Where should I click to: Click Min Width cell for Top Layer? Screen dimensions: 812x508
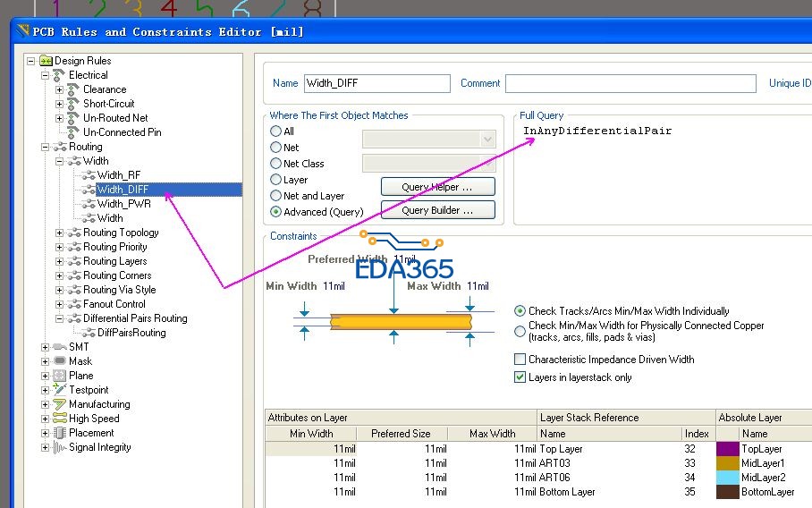(311, 449)
